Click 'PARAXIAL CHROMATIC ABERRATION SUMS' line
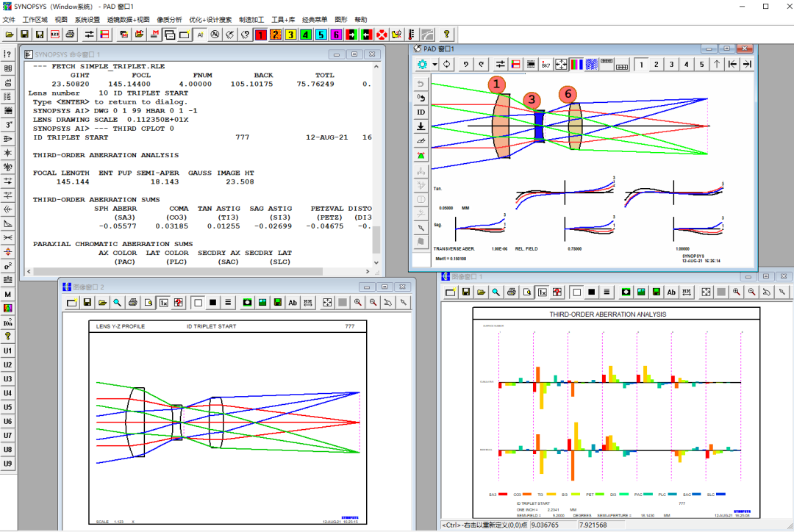The width and height of the screenshot is (794, 532). click(x=112, y=244)
